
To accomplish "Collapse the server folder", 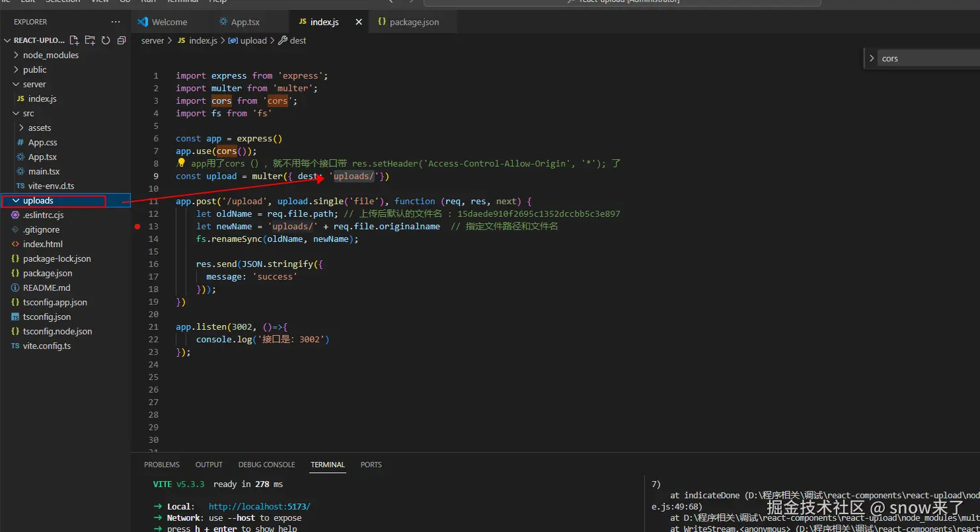I will 34,84.
